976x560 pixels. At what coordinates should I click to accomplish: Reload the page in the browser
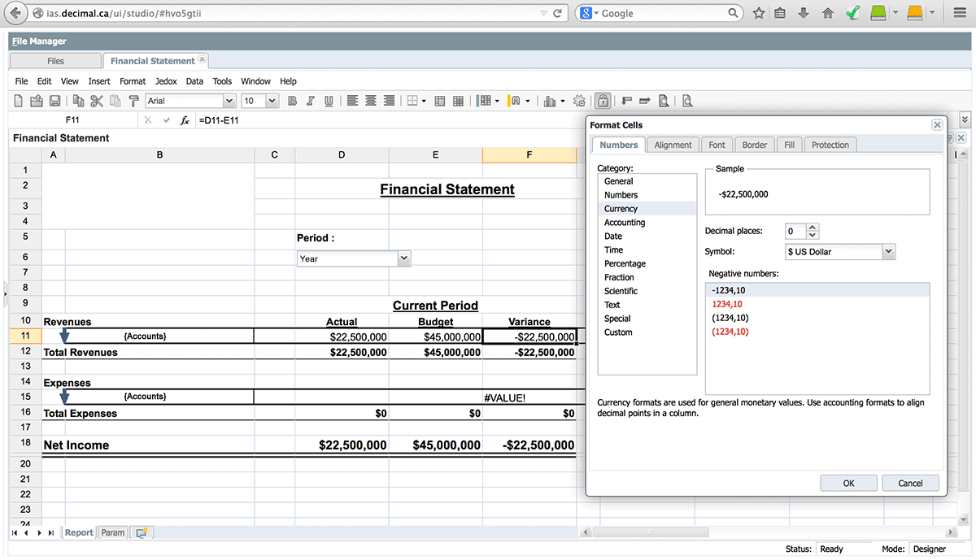click(557, 14)
